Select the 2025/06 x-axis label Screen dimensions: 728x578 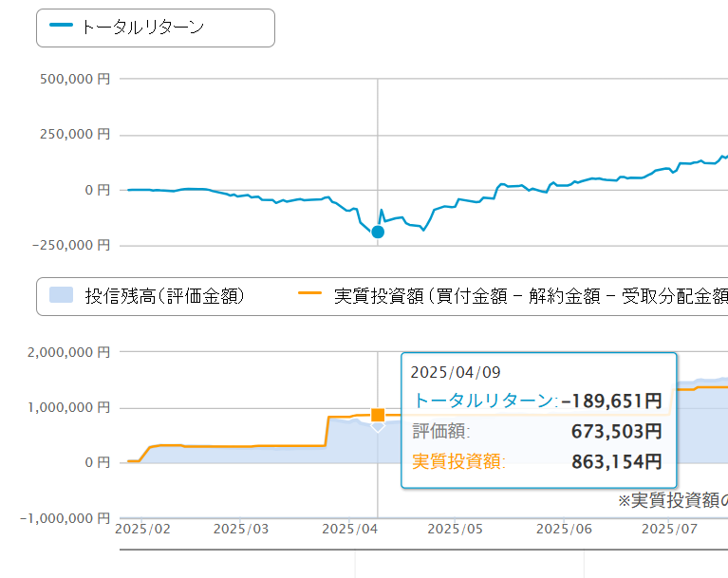point(565,527)
